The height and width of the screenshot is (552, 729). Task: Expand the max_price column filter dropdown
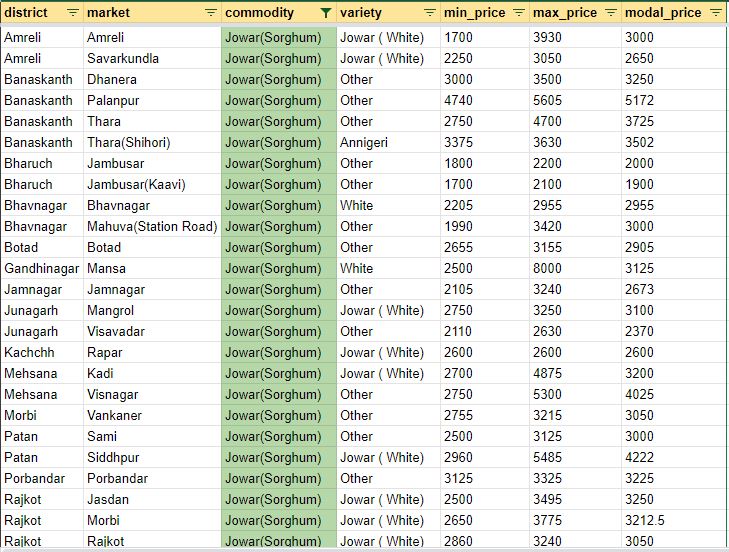(x=609, y=13)
